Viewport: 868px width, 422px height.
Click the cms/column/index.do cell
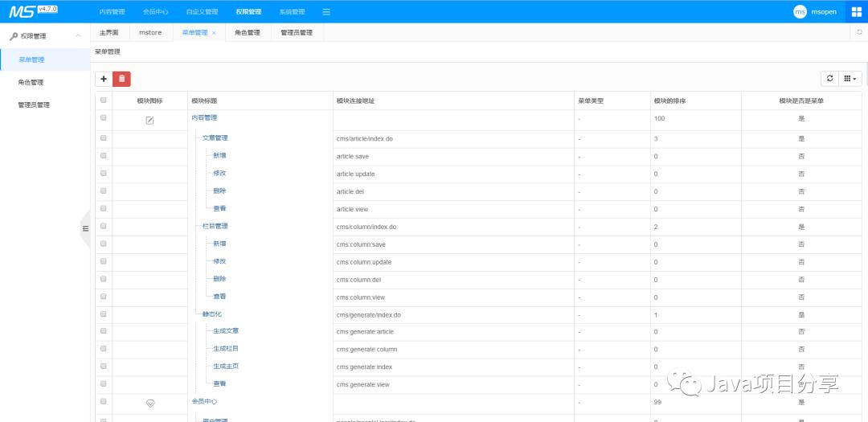pyautogui.click(x=366, y=227)
